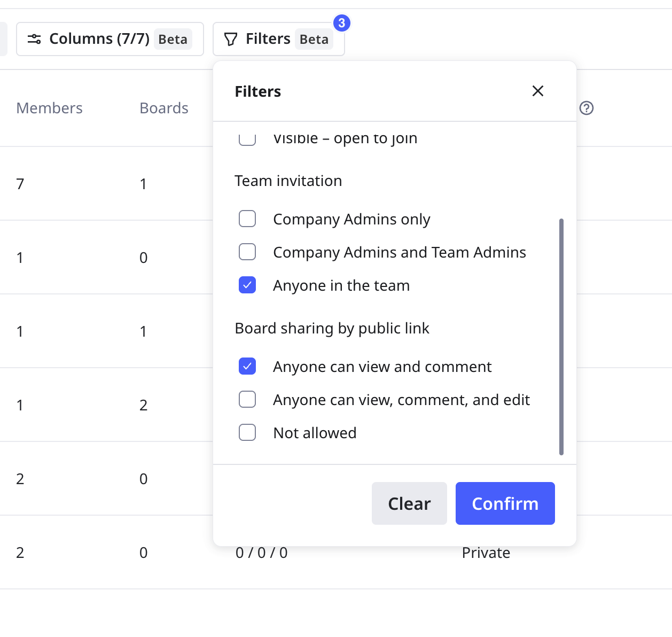
Task: Click the question mark help icon
Action: coord(586,108)
